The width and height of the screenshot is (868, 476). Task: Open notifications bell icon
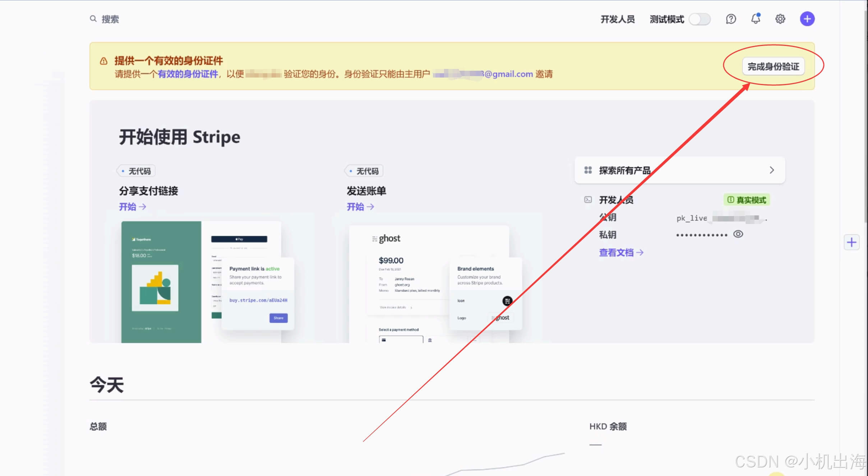[x=756, y=19]
